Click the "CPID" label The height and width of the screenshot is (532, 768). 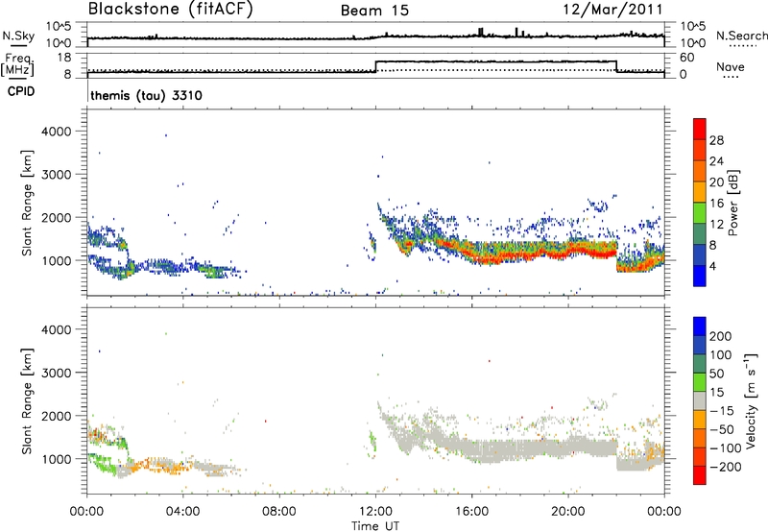[x=21, y=91]
